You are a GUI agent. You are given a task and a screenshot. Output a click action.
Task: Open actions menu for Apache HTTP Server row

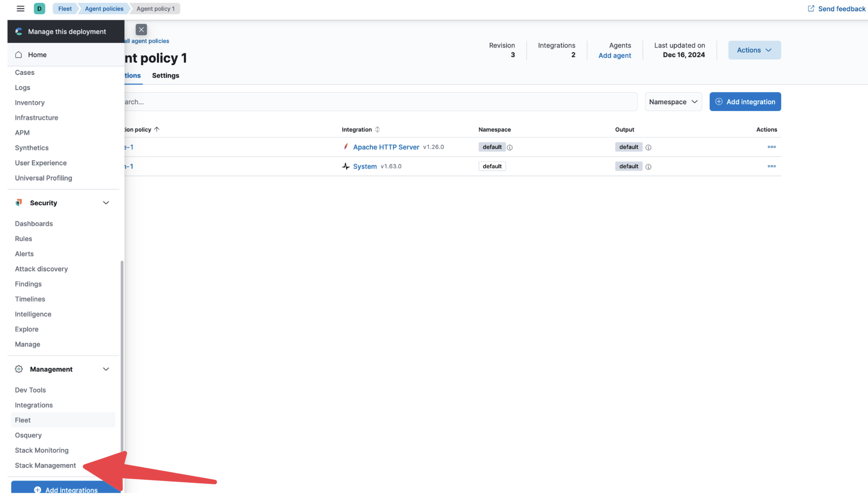pos(771,147)
